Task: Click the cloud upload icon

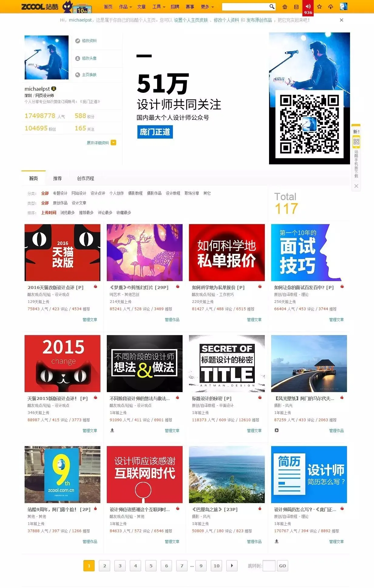Action: tap(331, 7)
